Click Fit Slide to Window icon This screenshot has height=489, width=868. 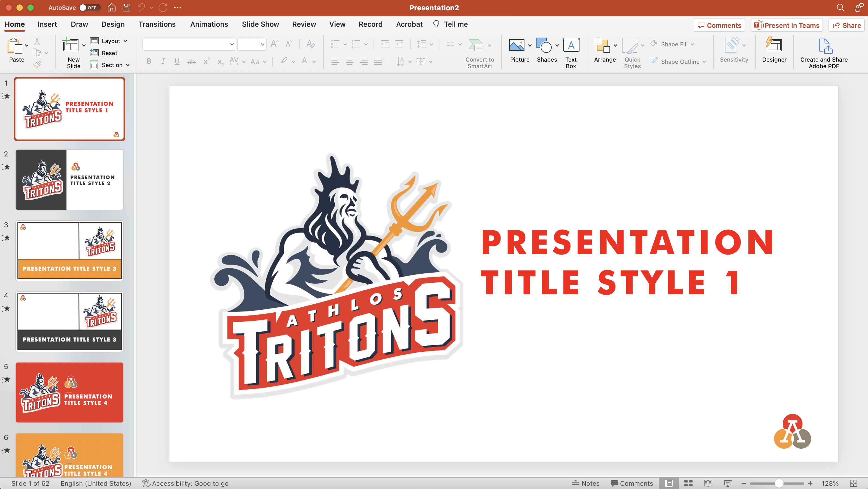(x=854, y=483)
